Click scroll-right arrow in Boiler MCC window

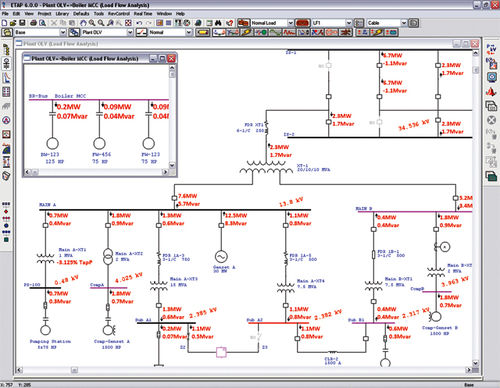pyautogui.click(x=165, y=172)
